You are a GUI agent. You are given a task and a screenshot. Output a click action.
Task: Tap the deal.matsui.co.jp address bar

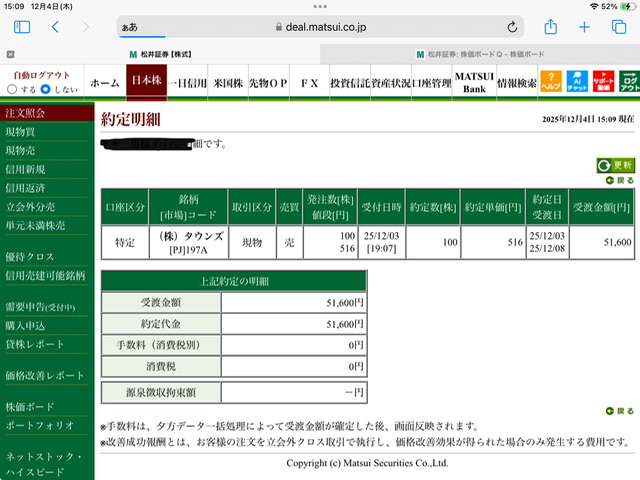tap(320, 27)
